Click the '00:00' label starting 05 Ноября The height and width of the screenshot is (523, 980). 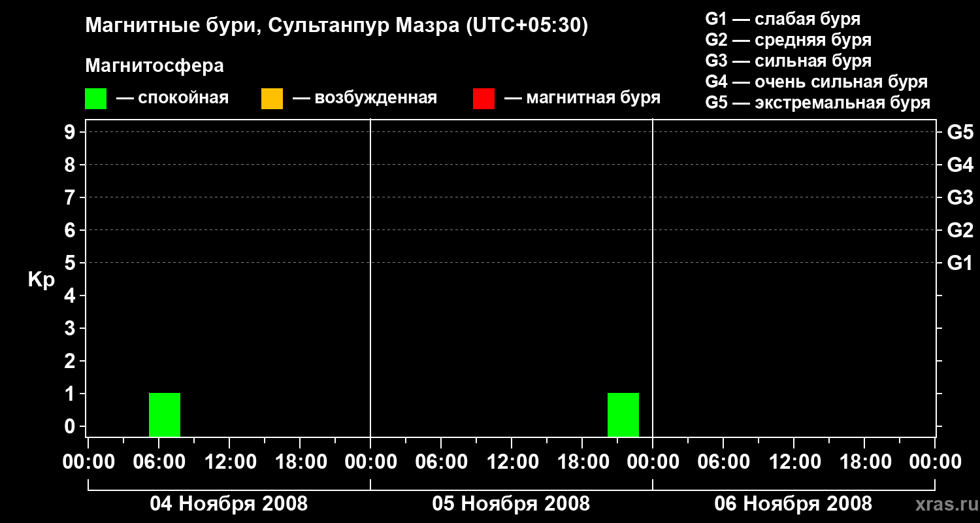pyautogui.click(x=370, y=462)
